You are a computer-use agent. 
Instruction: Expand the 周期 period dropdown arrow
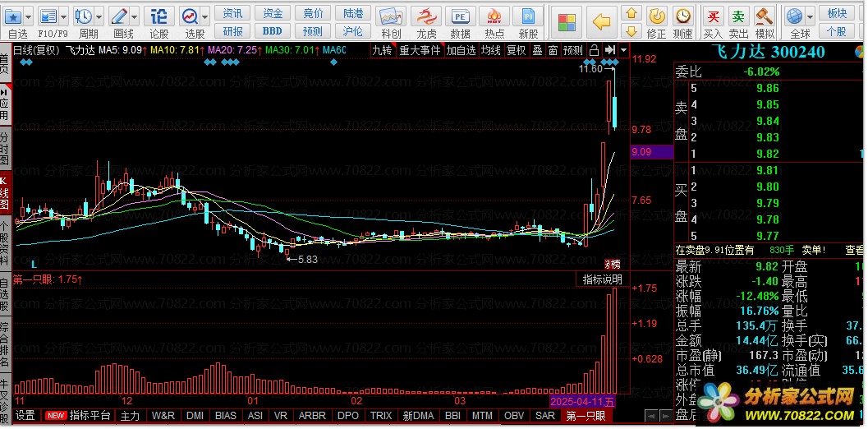click(99, 16)
